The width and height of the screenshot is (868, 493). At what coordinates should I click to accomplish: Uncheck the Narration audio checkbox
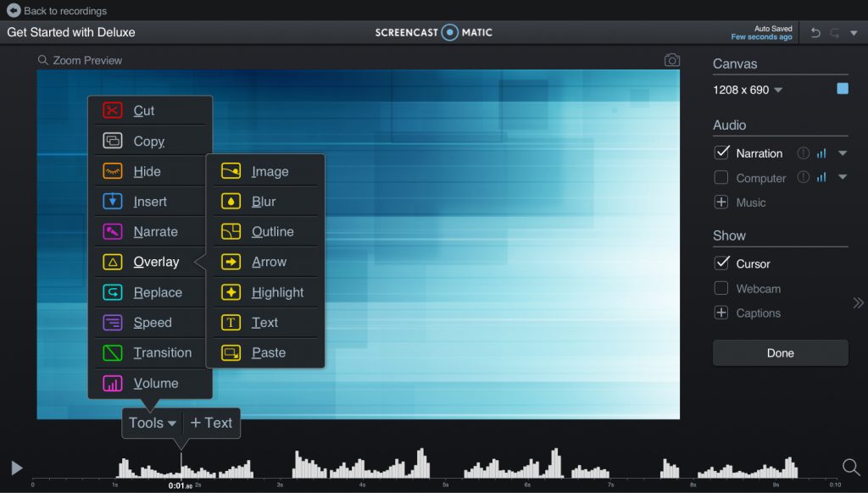721,152
